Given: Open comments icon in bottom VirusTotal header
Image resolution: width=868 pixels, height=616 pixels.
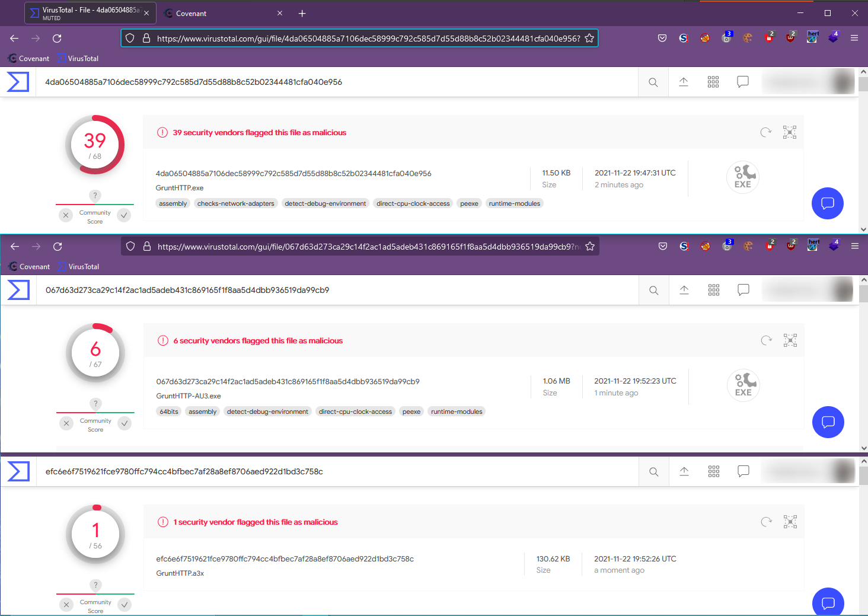Looking at the screenshot, I should pos(743,471).
